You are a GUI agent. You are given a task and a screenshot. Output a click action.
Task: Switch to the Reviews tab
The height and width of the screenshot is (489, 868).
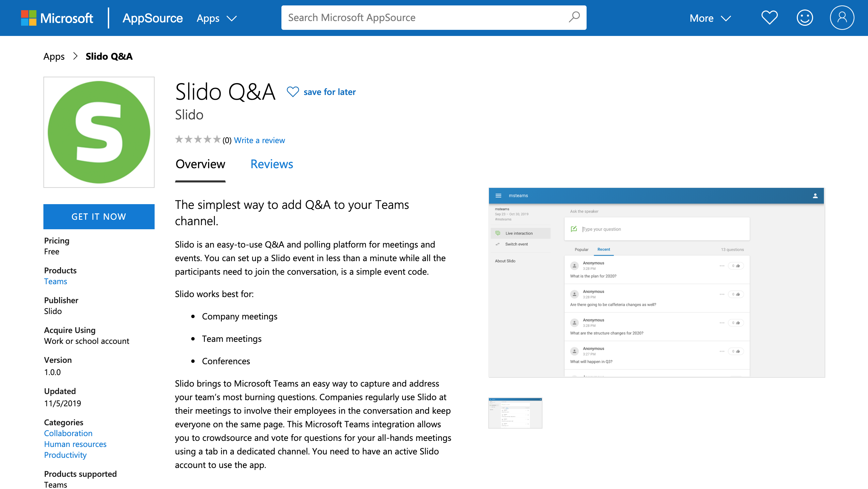point(272,164)
